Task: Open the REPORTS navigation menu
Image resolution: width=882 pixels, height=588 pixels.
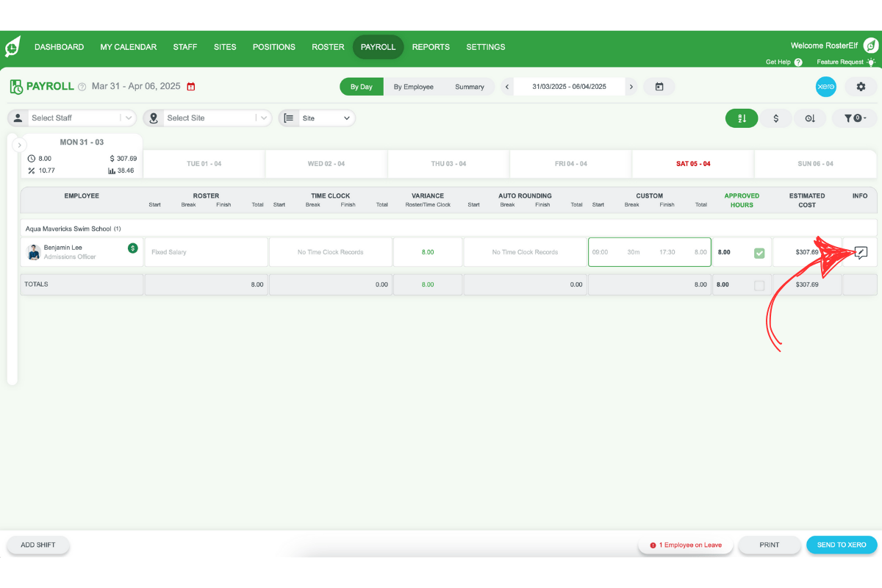Action: tap(431, 46)
